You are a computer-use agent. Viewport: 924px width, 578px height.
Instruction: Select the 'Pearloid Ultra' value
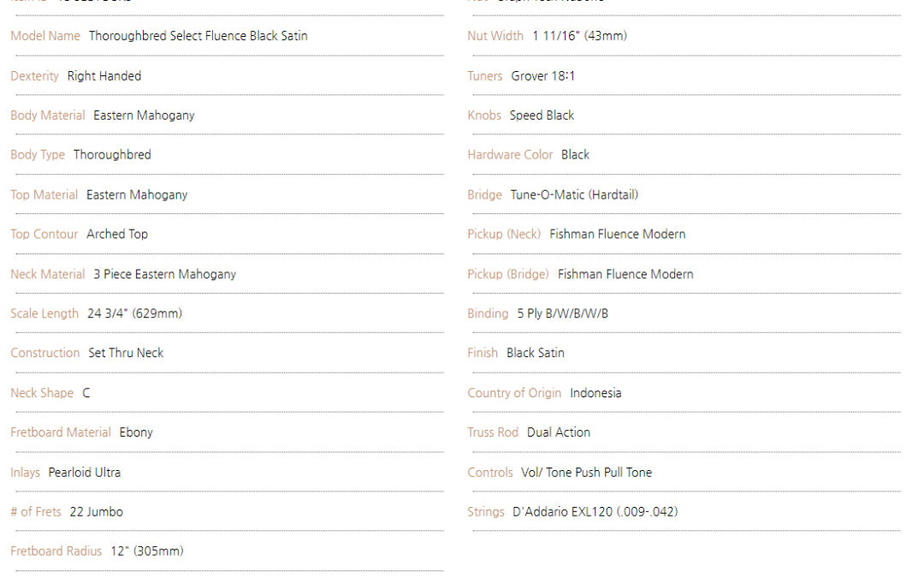coord(84,473)
